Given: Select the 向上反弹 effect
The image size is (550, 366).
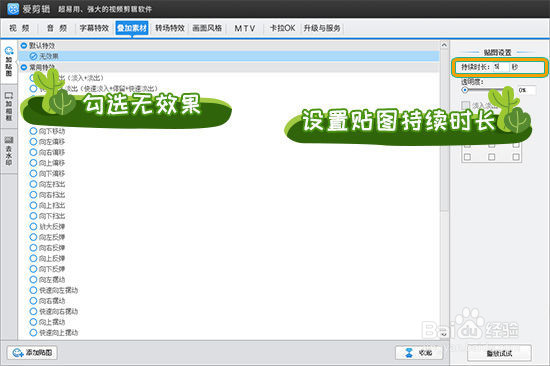Looking at the screenshot, I should (47, 258).
